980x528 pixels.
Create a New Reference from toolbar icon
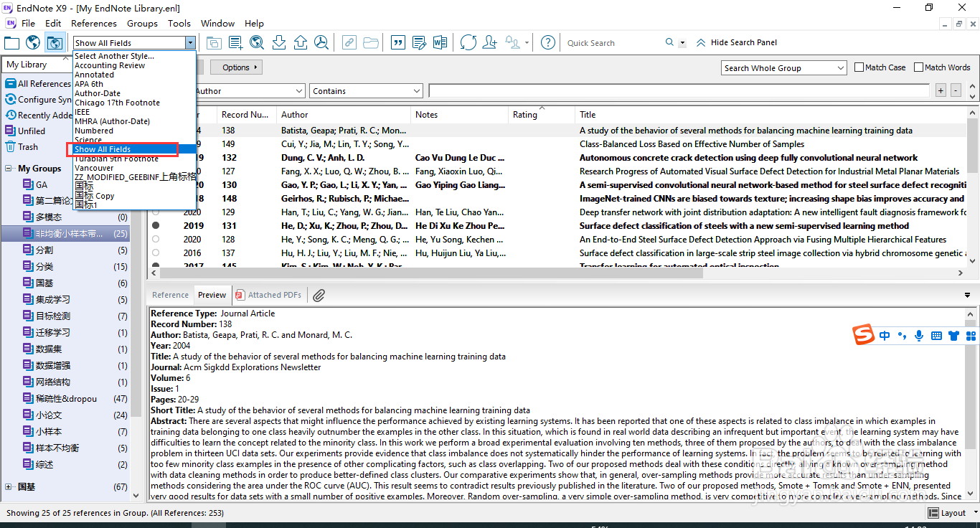(x=235, y=42)
